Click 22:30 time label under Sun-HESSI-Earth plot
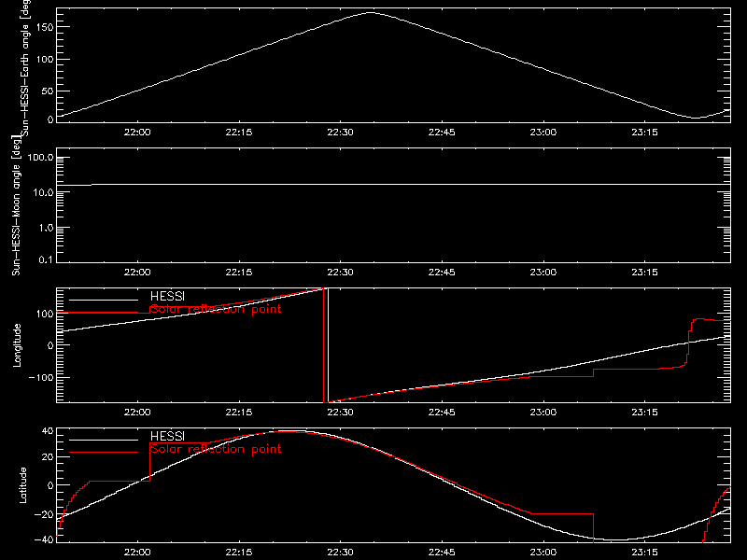 tap(340, 133)
